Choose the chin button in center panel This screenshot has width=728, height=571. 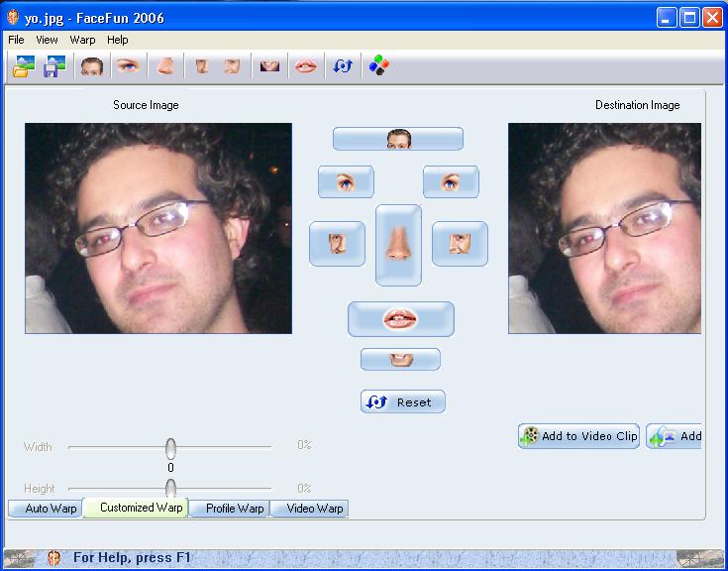pyautogui.click(x=400, y=359)
